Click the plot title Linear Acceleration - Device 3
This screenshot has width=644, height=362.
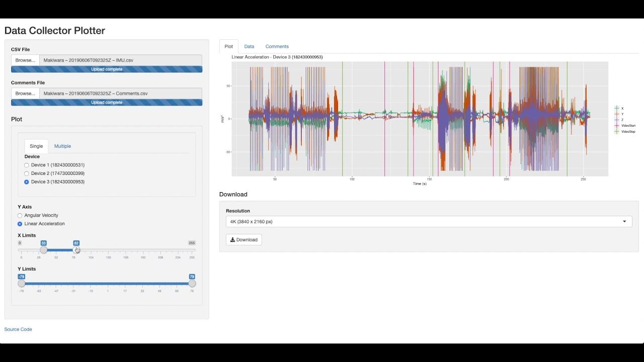(277, 57)
